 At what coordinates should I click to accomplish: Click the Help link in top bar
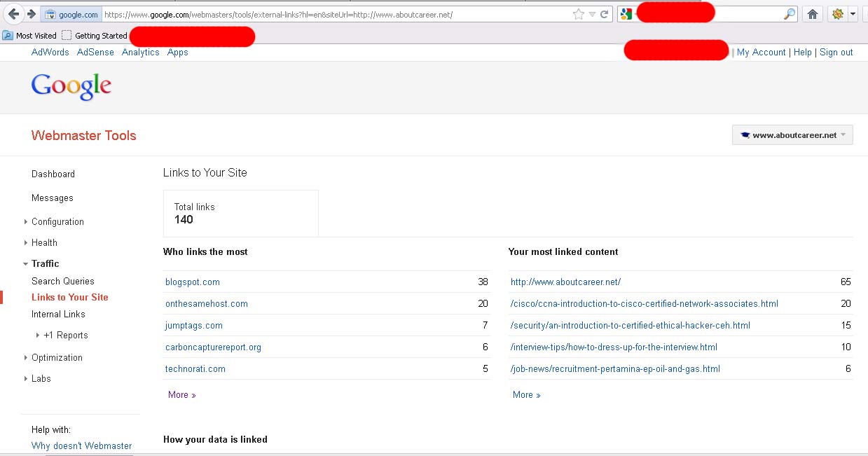pos(803,53)
